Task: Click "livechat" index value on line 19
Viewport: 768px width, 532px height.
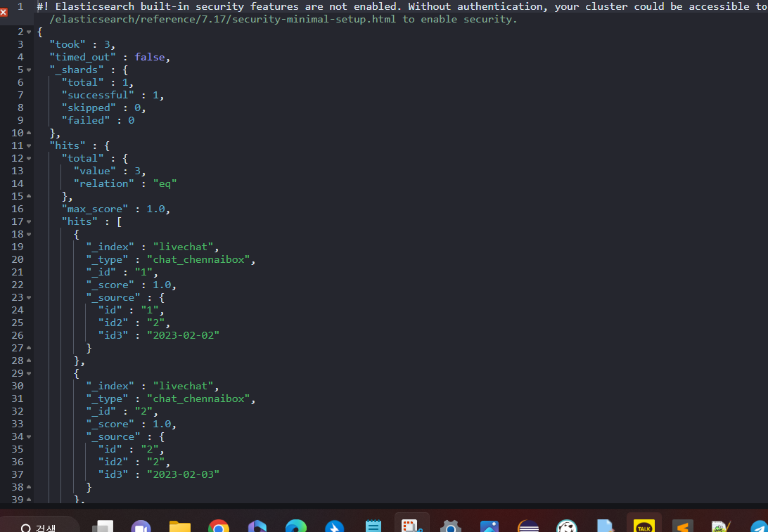Action: [183, 247]
